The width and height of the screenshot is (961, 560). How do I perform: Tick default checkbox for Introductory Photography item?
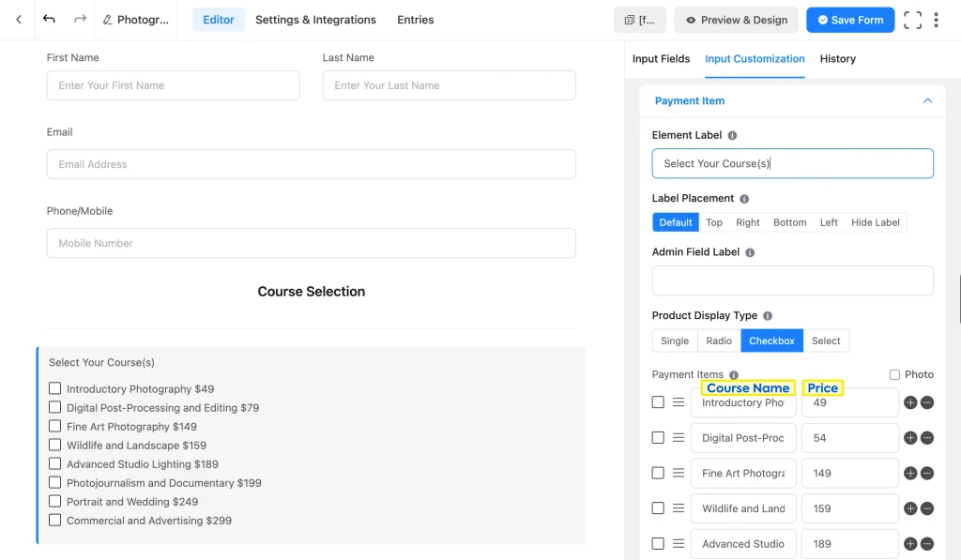pos(658,402)
